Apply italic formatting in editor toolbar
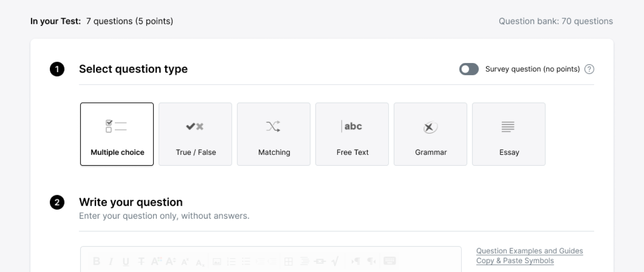644x272 pixels. pyautogui.click(x=111, y=262)
